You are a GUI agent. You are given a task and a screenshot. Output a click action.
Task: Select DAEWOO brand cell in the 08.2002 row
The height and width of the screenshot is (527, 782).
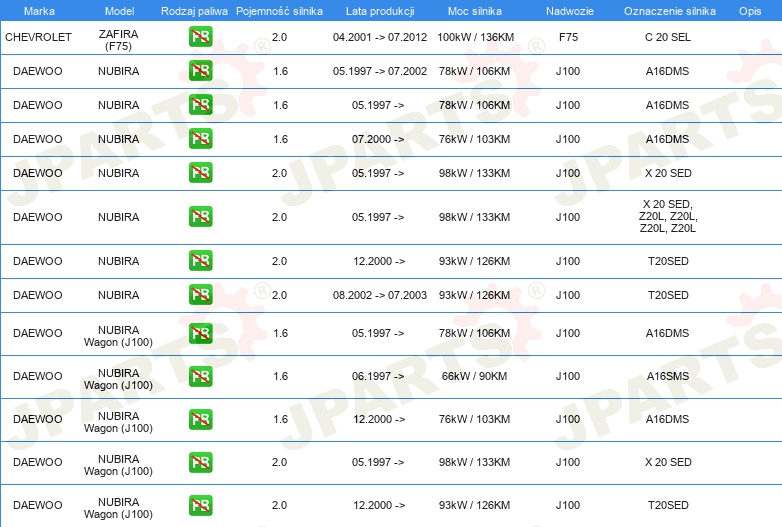tap(38, 295)
